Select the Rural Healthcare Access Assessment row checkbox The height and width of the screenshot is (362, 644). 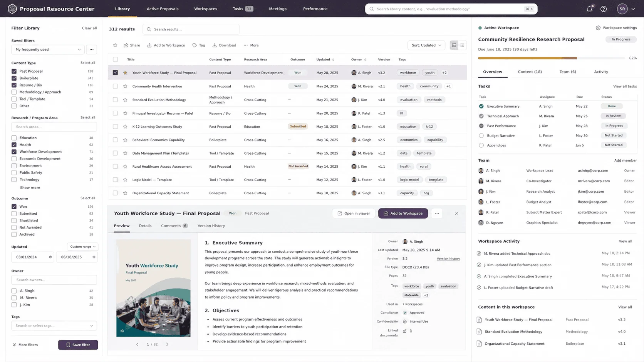(x=115, y=167)
